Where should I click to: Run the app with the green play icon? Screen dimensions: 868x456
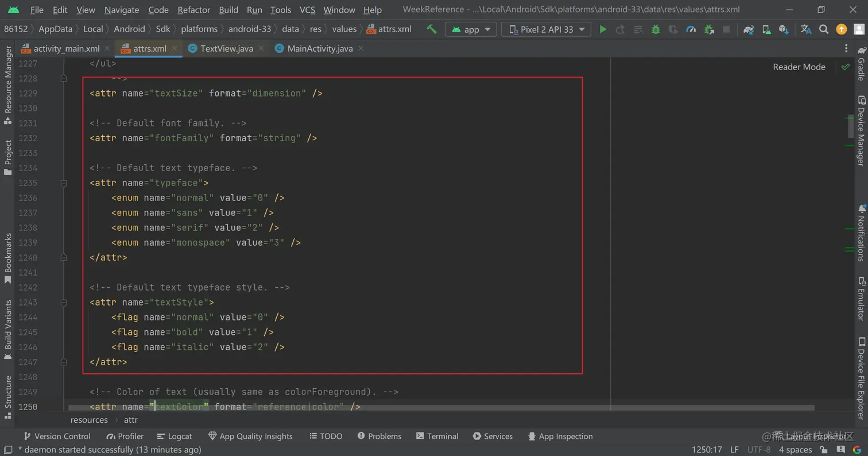coord(603,29)
